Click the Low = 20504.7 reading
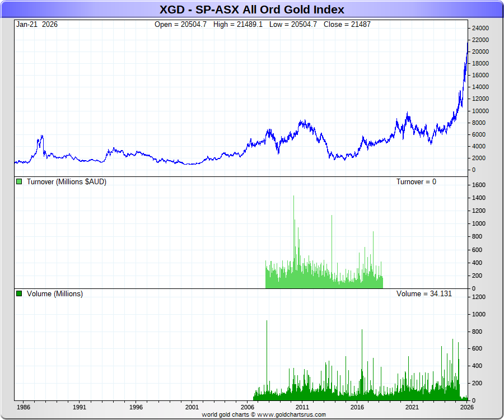 pyautogui.click(x=293, y=24)
